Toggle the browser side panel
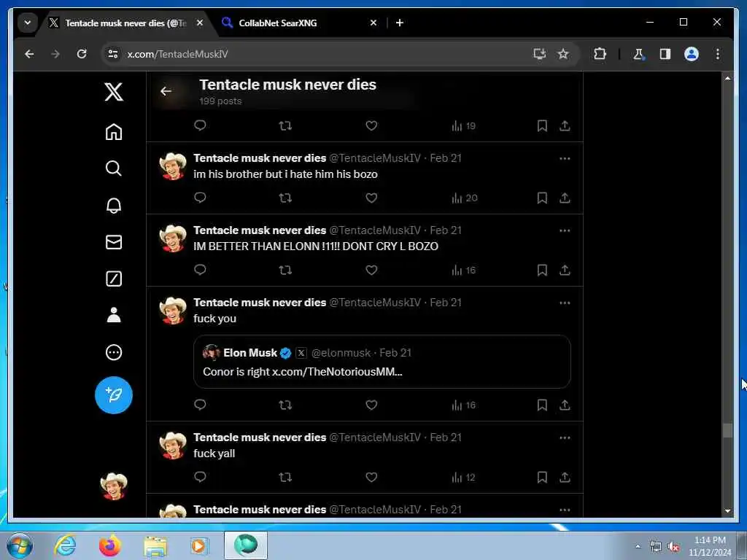 (665, 54)
